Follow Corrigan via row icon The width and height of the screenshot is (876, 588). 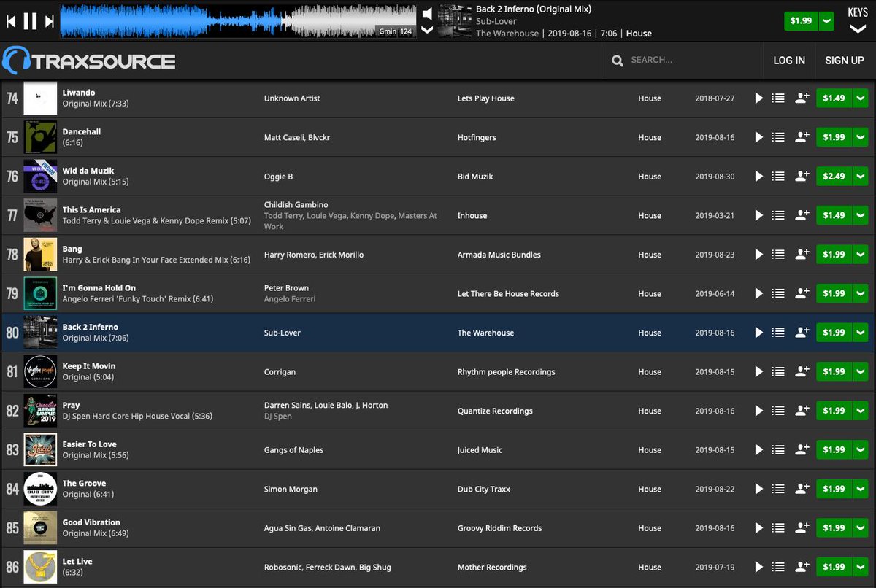[x=802, y=371]
